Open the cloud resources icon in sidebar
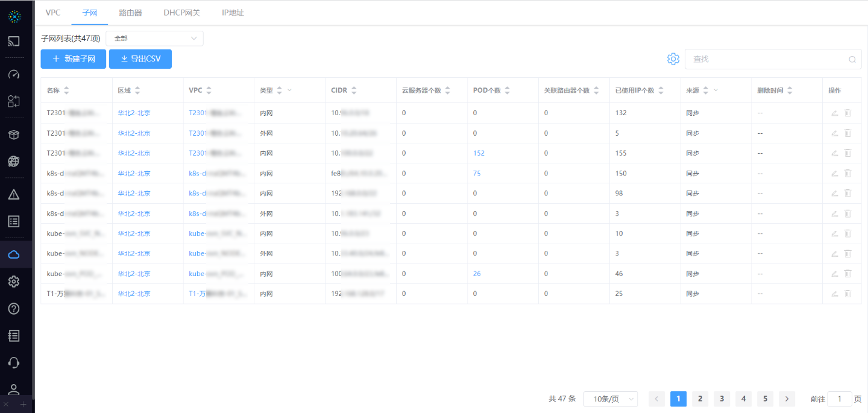This screenshot has height=413, width=868. click(14, 254)
